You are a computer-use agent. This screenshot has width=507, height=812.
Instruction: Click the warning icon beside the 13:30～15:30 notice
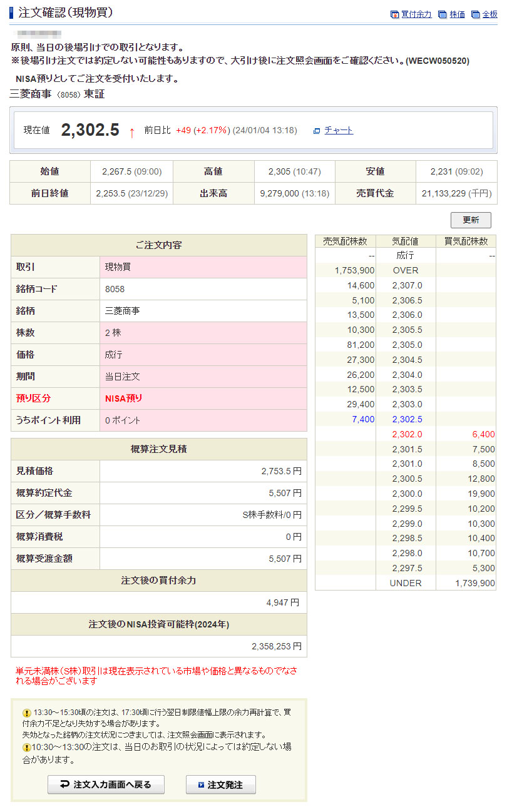[26, 713]
